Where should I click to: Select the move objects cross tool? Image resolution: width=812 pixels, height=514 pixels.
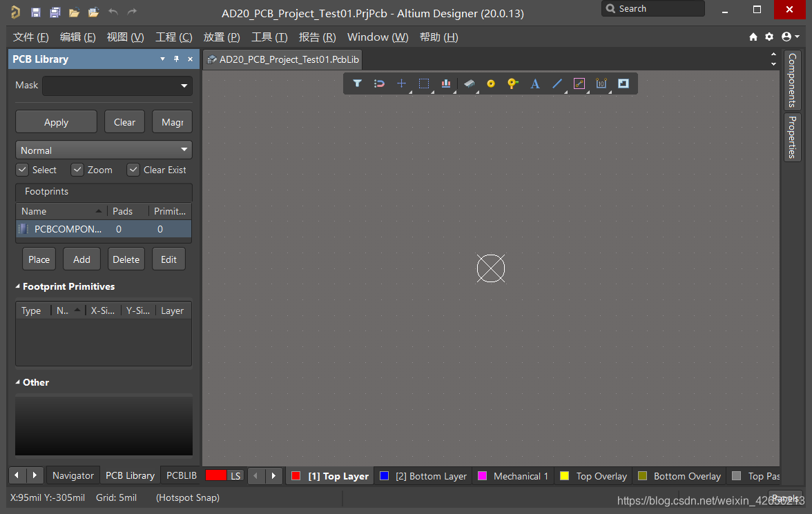401,83
